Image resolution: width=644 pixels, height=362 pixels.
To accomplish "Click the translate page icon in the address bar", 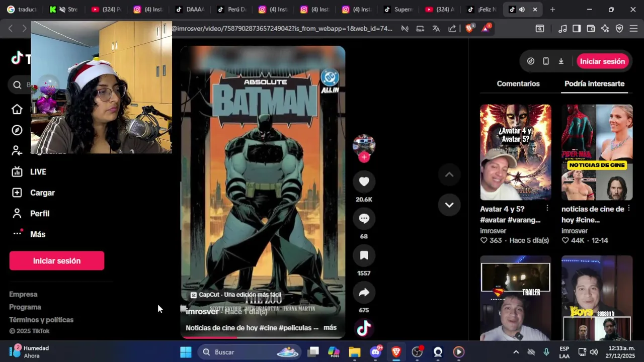I will 436,29.
